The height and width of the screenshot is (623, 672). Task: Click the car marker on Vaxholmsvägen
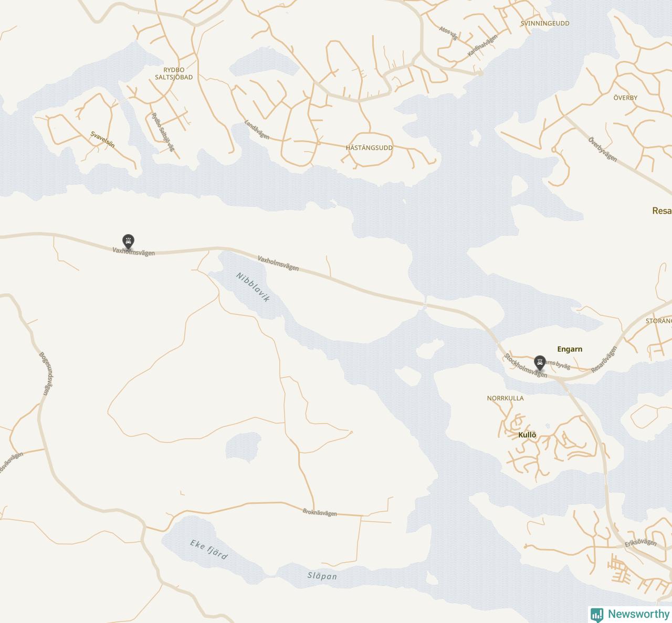128,241
